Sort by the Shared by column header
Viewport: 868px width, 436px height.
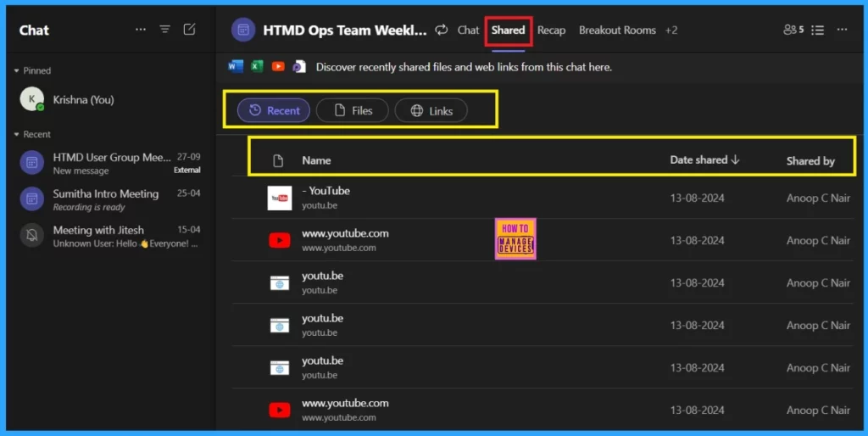810,161
